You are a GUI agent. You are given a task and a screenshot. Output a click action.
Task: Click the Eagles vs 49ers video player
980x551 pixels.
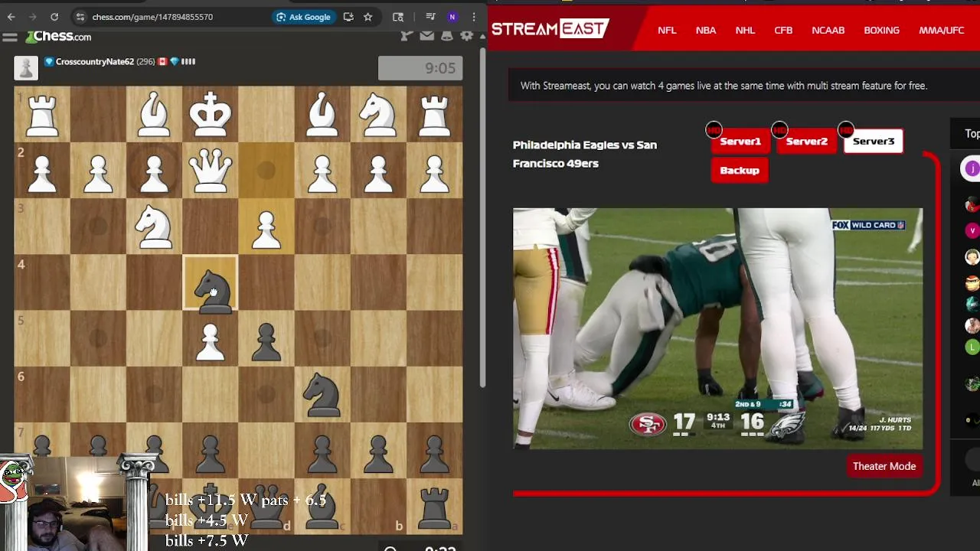(718, 328)
